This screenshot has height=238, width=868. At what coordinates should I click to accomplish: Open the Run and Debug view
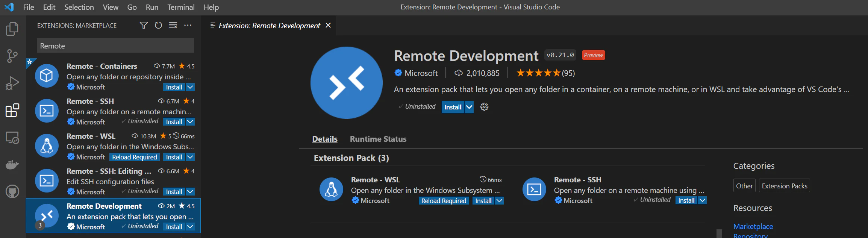pos(12,83)
